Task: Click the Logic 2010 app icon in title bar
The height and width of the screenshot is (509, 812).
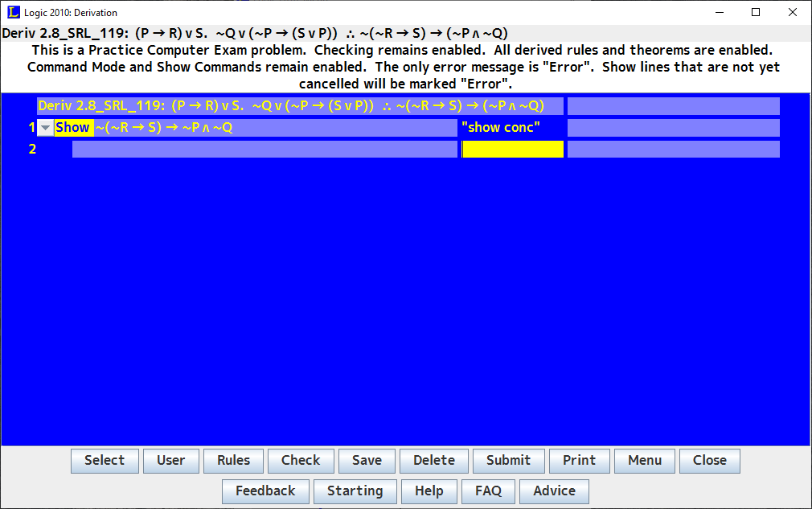Action: [x=14, y=12]
